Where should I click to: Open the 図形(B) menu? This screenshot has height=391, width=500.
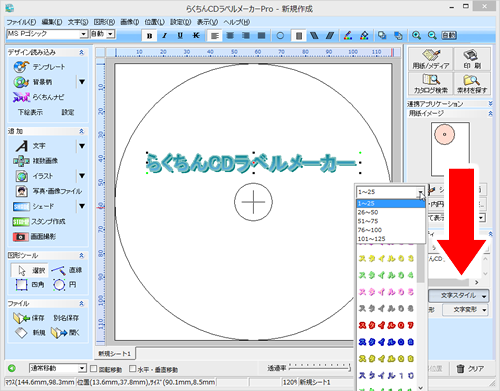click(x=104, y=22)
